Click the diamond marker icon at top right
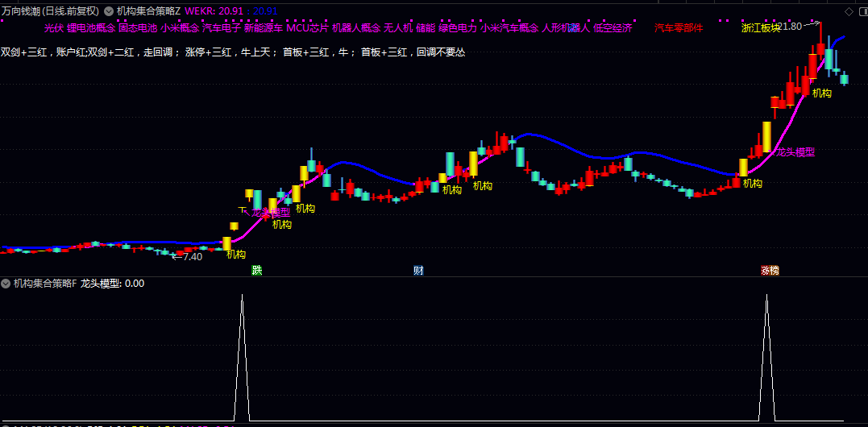868x427 pixels. tap(849, 11)
